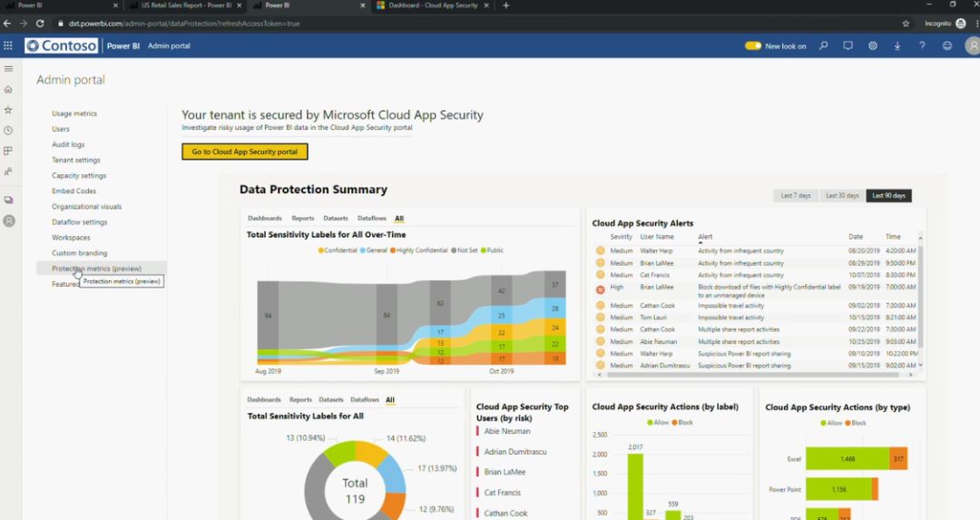Open Embed Codes in admin menu
The width and height of the screenshot is (980, 520).
pos(73,191)
